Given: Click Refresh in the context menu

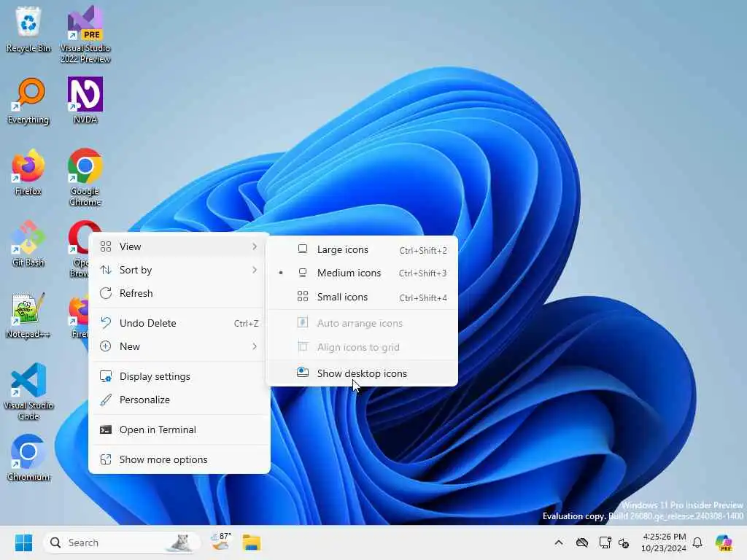Looking at the screenshot, I should (x=179, y=293).
